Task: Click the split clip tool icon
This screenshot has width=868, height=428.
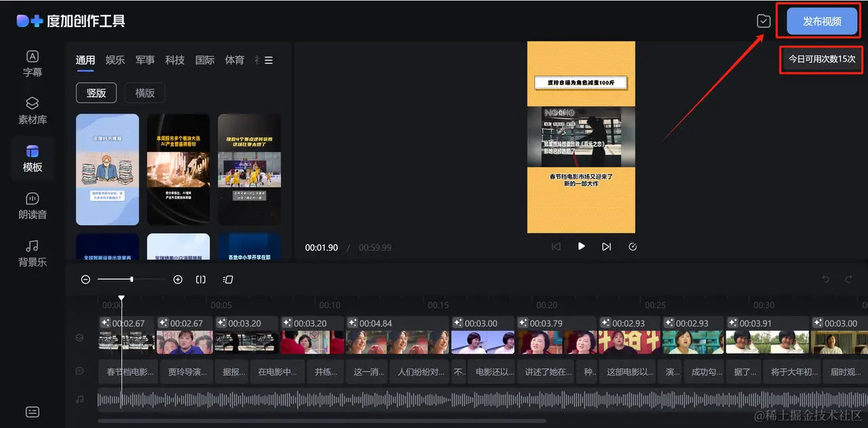Action: [201, 279]
